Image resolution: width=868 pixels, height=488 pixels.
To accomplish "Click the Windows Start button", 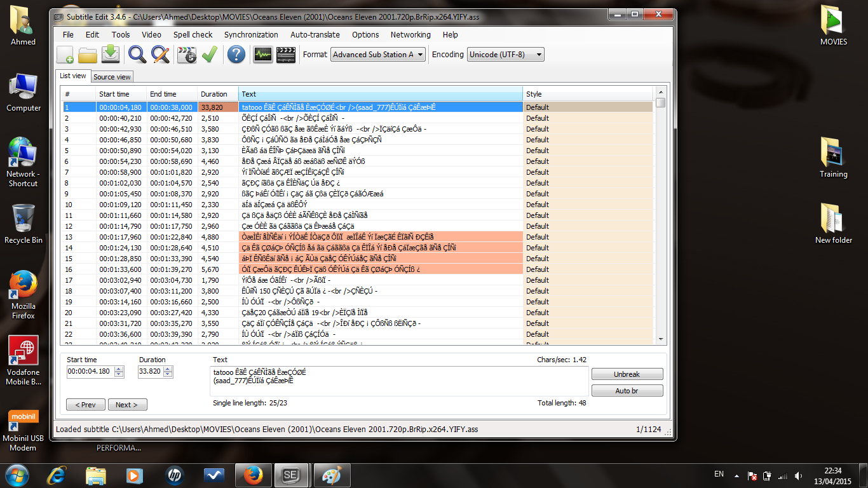I will click(17, 475).
